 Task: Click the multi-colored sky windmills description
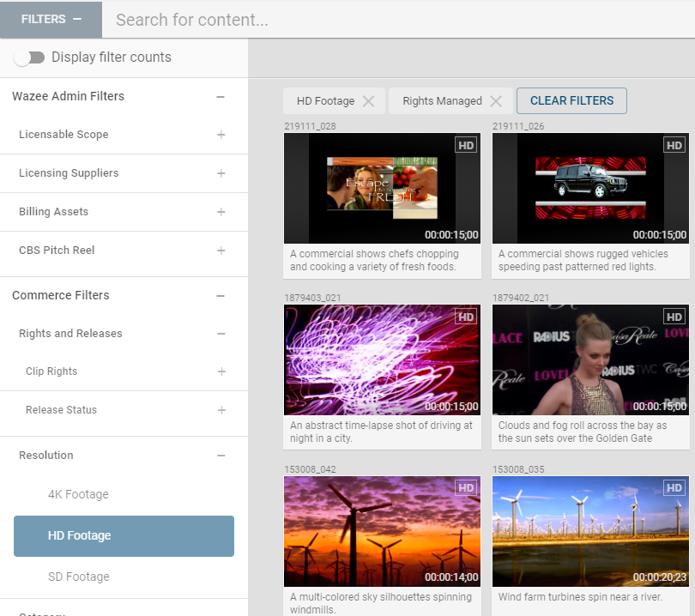(x=381, y=603)
